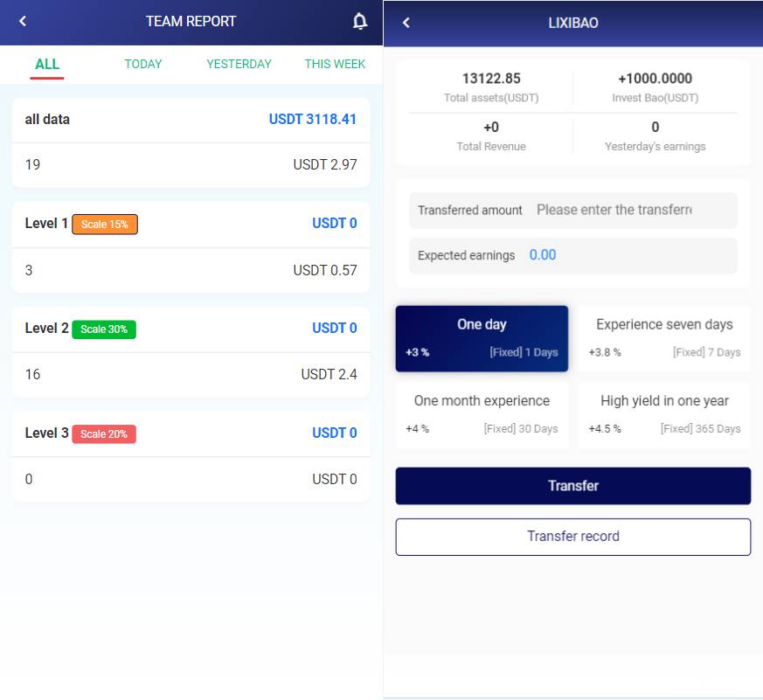
Task: Select the THIS WEEK tab
Action: (335, 64)
